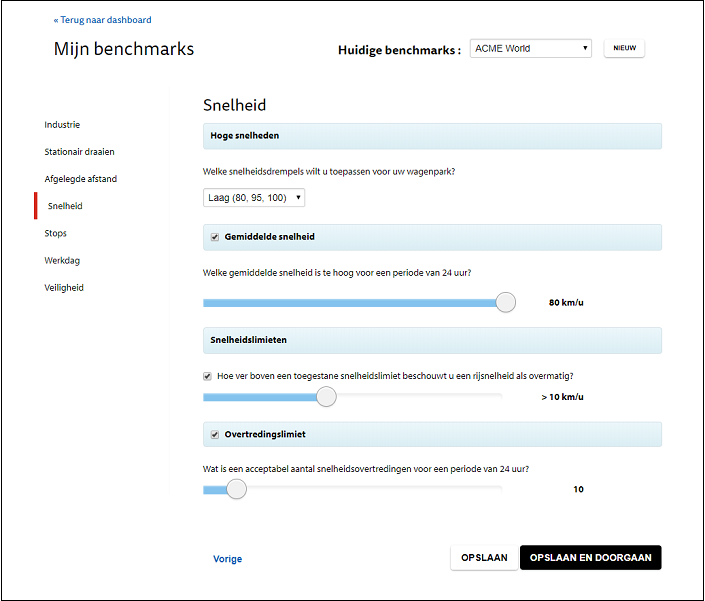Open the Industrie section

click(x=62, y=125)
